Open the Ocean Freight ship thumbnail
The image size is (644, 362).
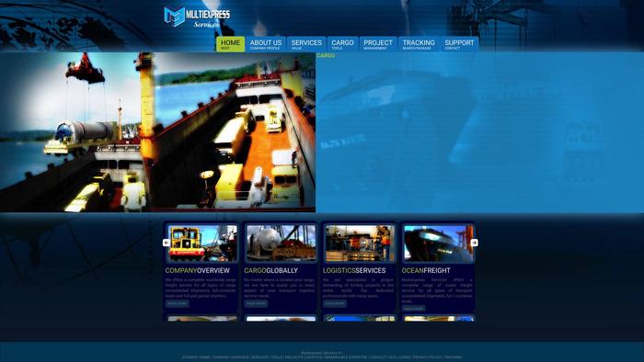coord(439,243)
